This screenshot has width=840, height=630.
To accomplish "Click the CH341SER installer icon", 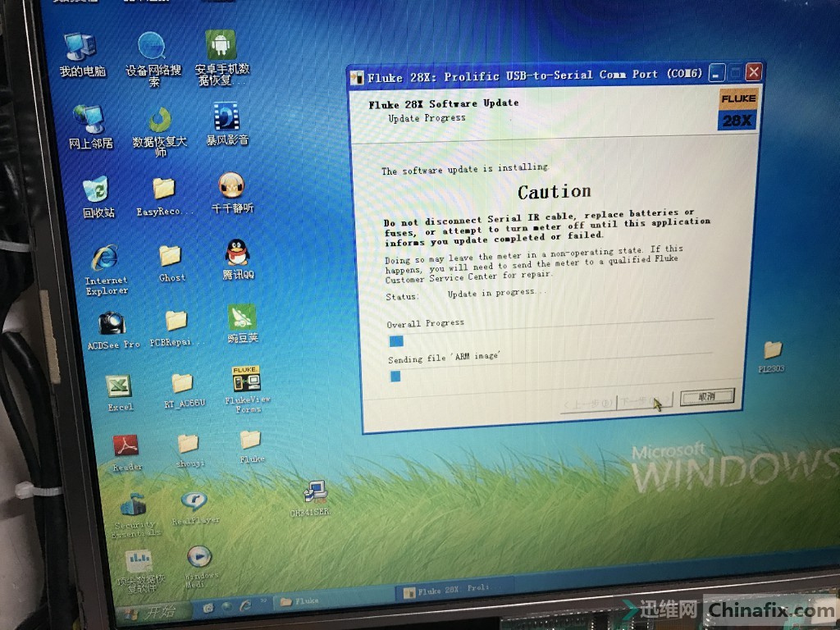I will tap(310, 498).
